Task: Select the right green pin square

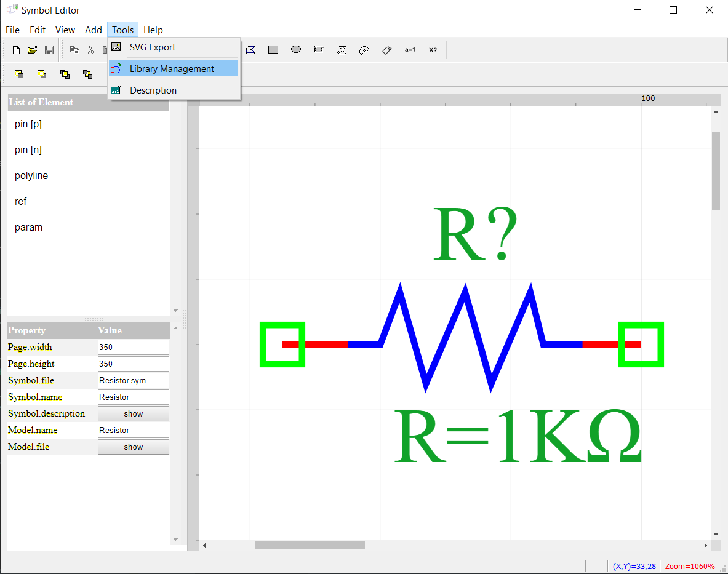Action: [641, 345]
